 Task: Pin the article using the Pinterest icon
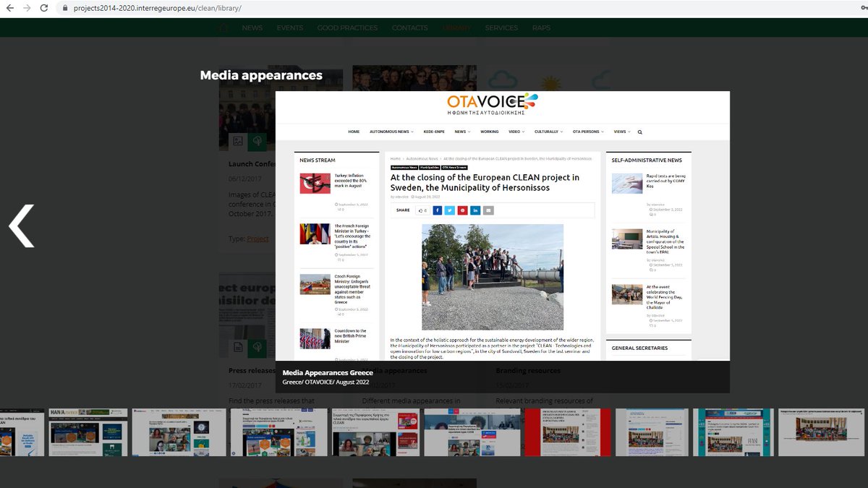[462, 210]
